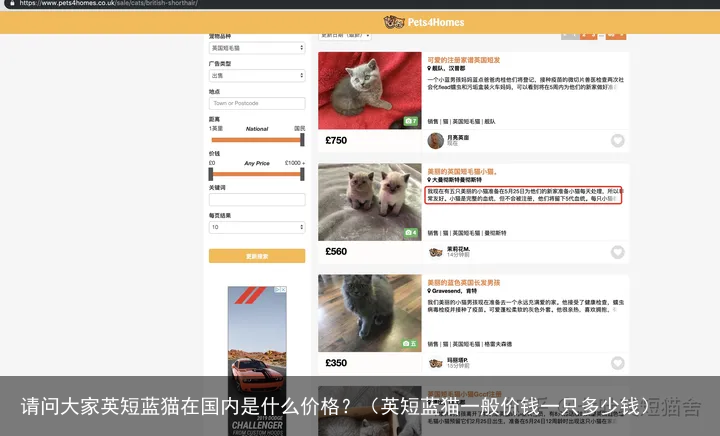Image resolution: width=720 pixels, height=436 pixels.
Task: Open the results-per-page dropdown showing 10
Action: 257,227
